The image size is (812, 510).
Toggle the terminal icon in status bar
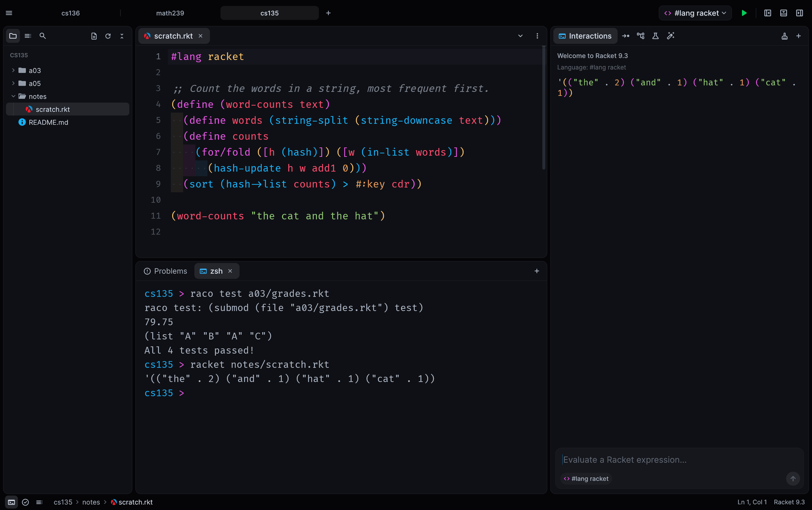pyautogui.click(x=12, y=502)
